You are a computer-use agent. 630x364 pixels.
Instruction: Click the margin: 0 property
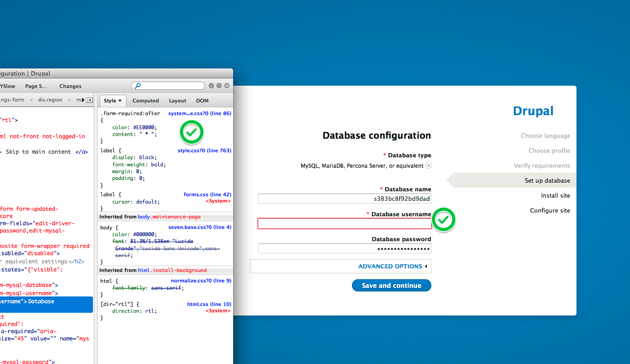coord(127,171)
